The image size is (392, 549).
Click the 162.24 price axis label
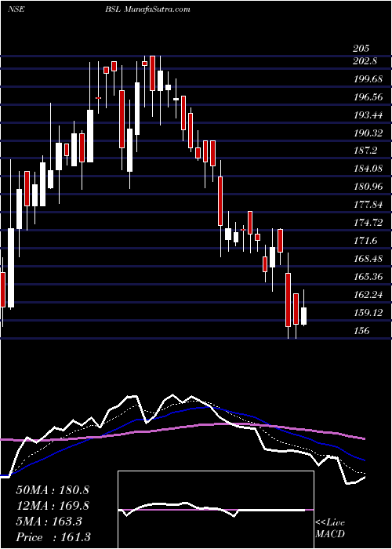pyautogui.click(x=368, y=295)
